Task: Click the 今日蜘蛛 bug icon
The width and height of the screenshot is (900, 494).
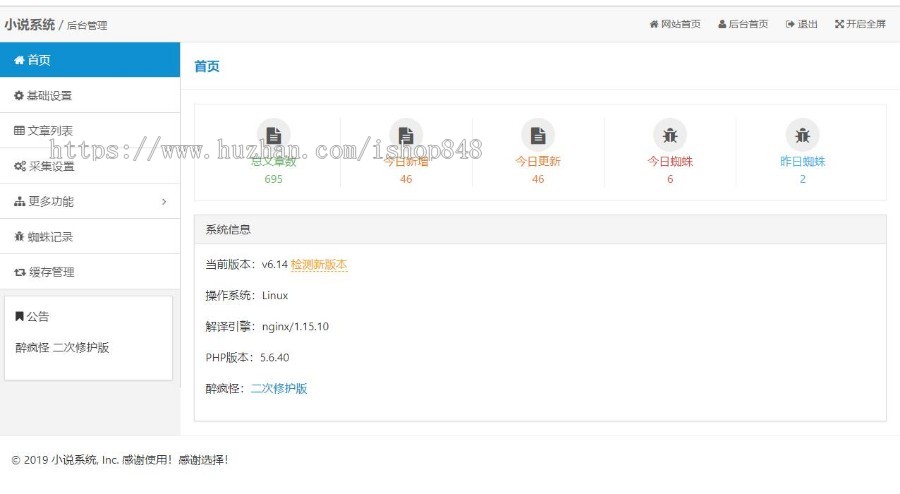Action: tap(670, 135)
